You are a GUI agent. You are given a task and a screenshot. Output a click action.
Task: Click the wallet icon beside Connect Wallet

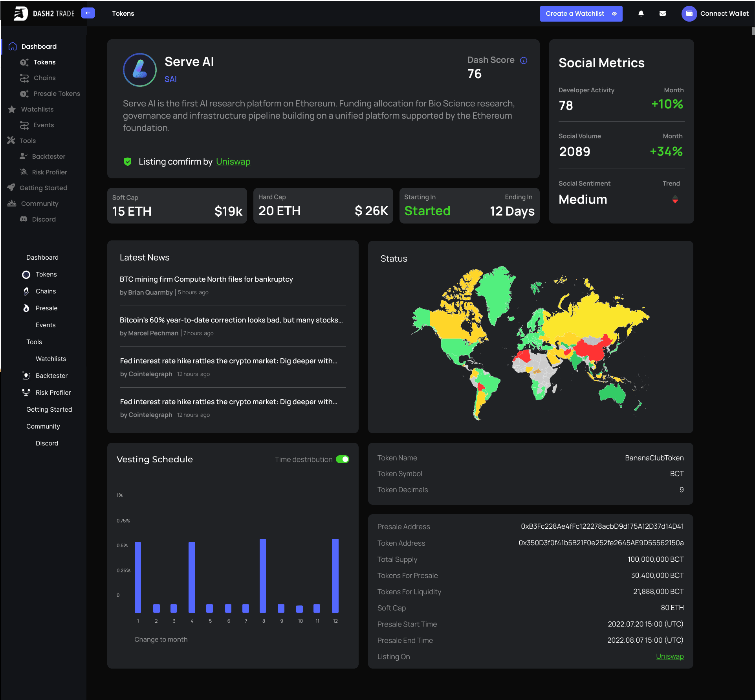689,13
